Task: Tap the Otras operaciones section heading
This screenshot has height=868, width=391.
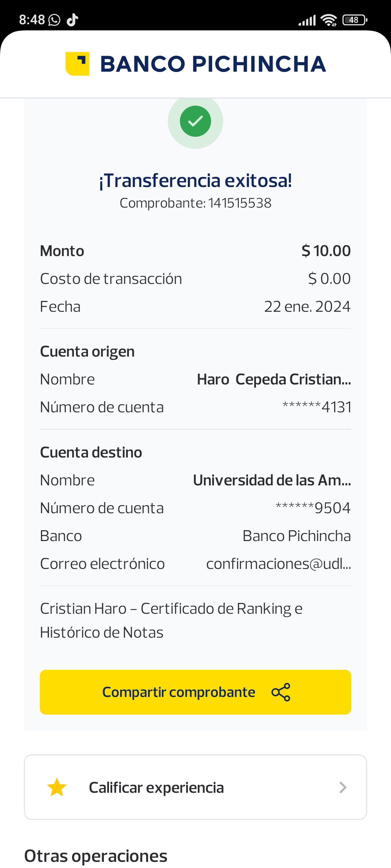Action: (96, 856)
